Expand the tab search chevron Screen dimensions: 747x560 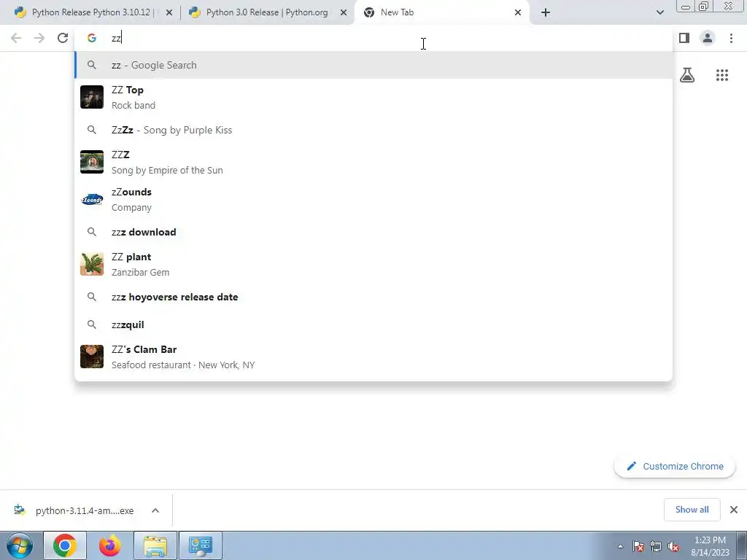pyautogui.click(x=659, y=13)
